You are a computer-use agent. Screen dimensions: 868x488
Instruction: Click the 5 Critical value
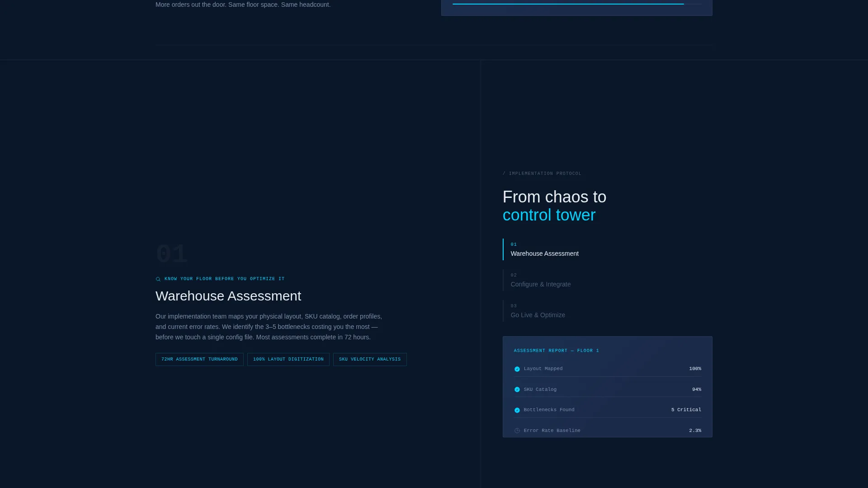click(686, 410)
